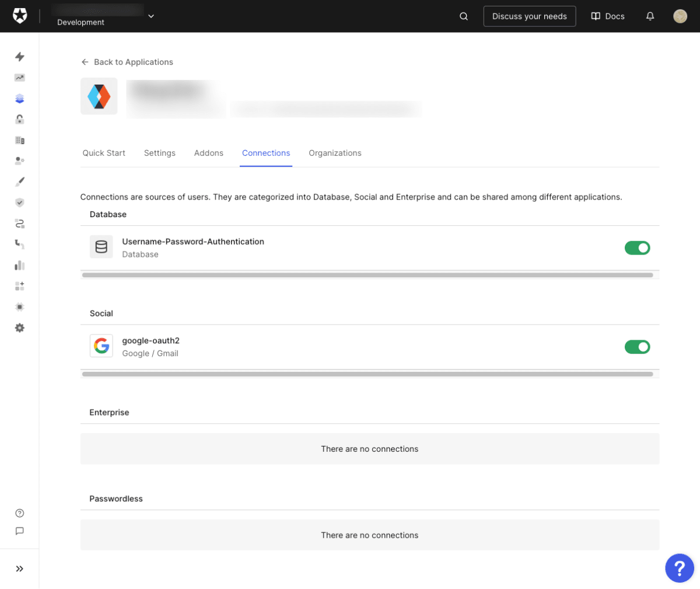Open the Security shield icon
This screenshot has height=589, width=700.
coord(20,203)
